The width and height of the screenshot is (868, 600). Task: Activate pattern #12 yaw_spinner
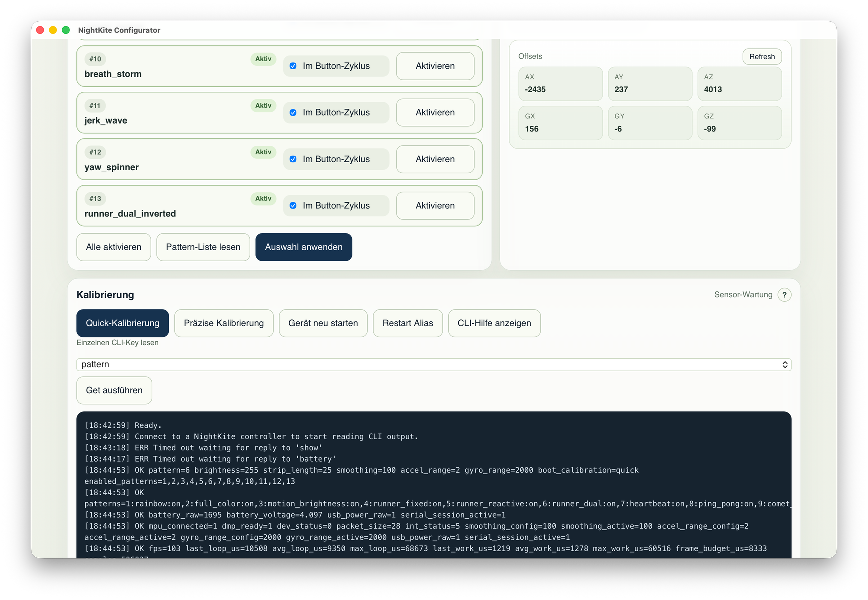coord(435,159)
